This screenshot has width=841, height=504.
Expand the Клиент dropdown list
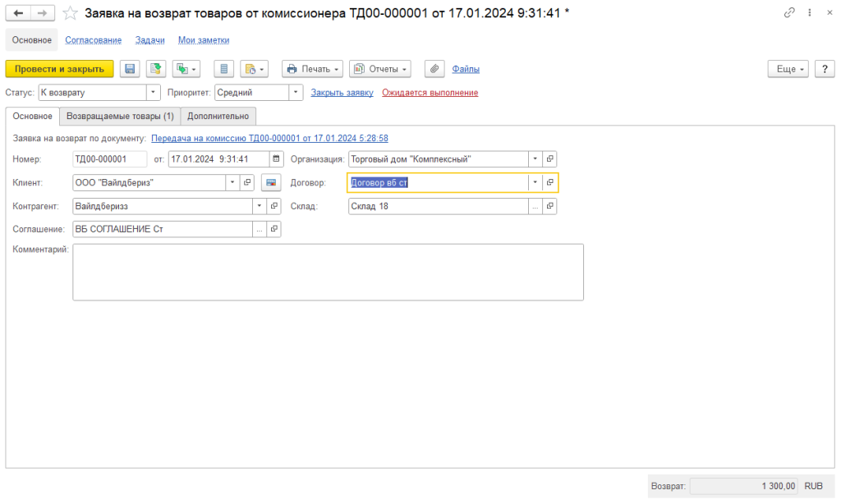[232, 182]
